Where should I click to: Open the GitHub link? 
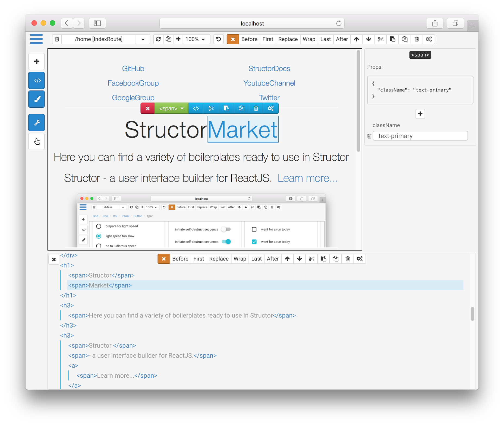coord(133,68)
